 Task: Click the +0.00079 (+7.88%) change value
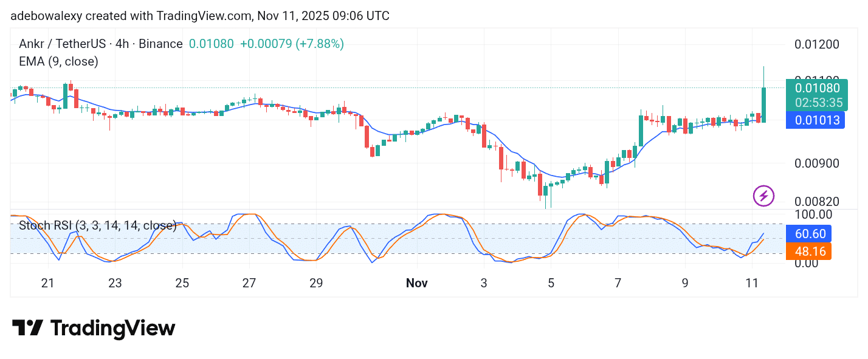292,44
